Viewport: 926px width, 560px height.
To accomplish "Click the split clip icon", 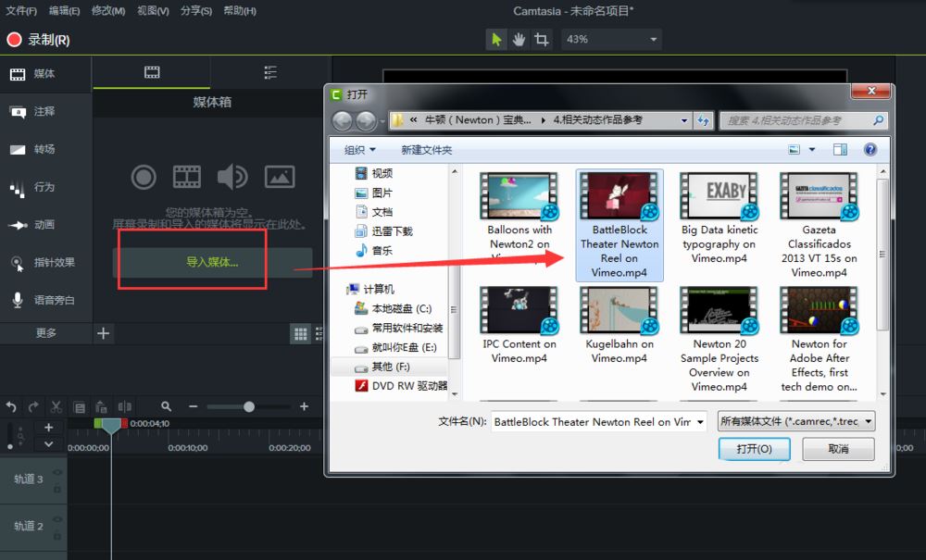I will click(x=125, y=406).
